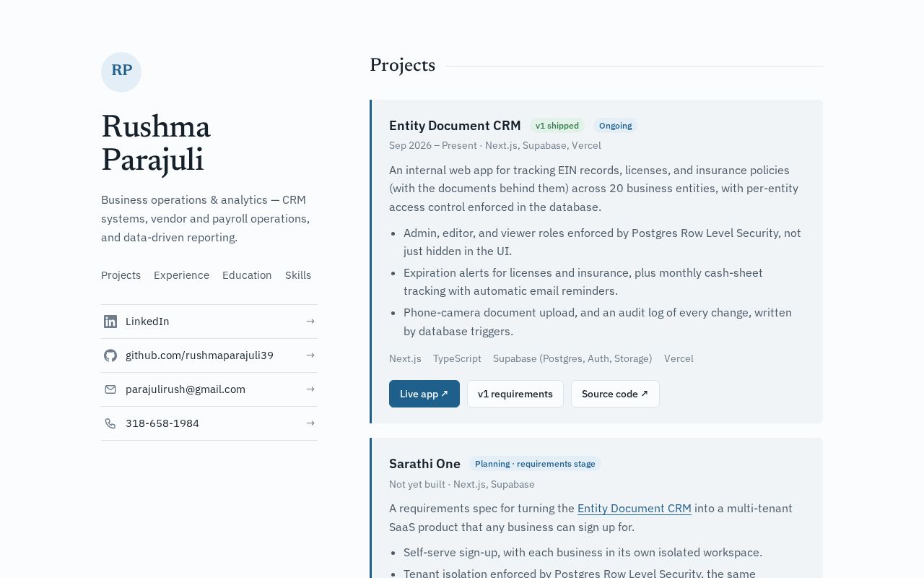Click the Ongoing status badge
Viewport: 924px width, 578px height.
click(615, 126)
